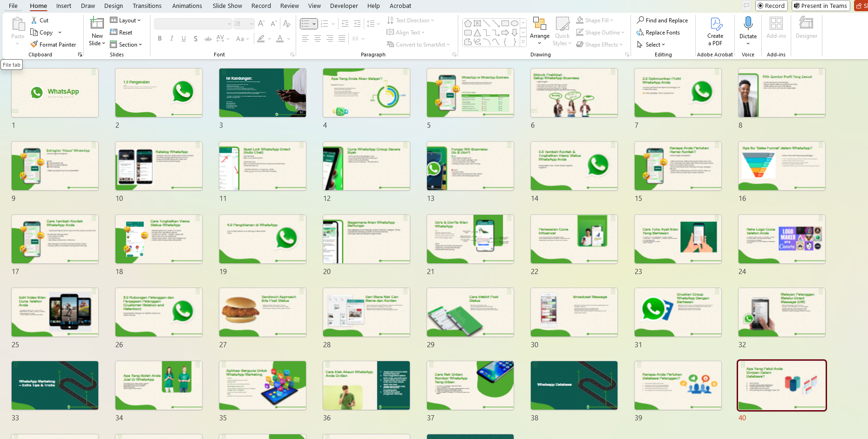Switch to the Insert tab
868x439 pixels.
pyautogui.click(x=64, y=6)
